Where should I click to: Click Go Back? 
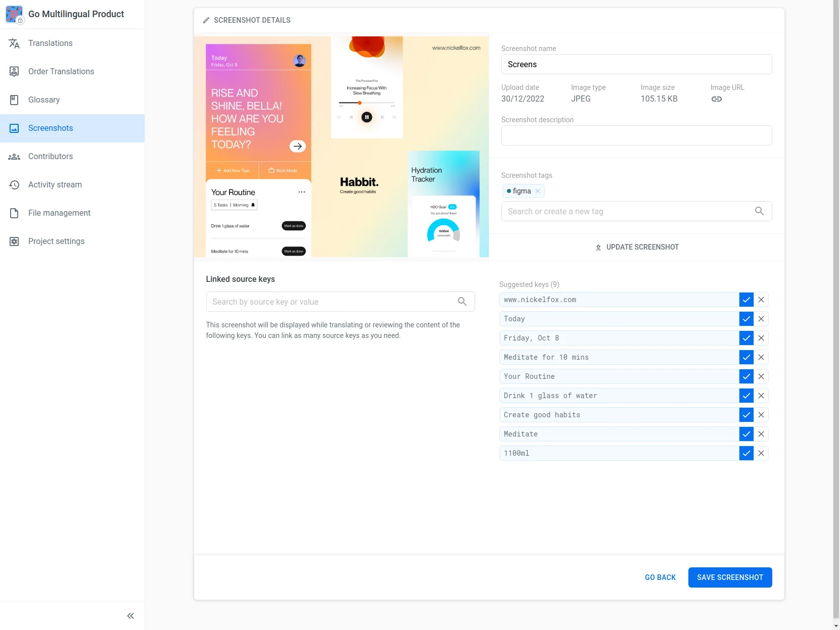pyautogui.click(x=660, y=577)
